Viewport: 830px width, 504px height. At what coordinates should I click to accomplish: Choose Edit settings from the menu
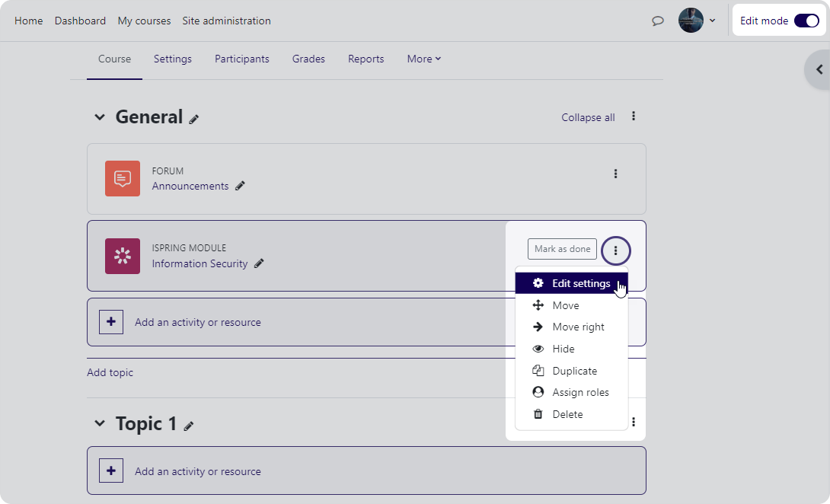[572, 283]
